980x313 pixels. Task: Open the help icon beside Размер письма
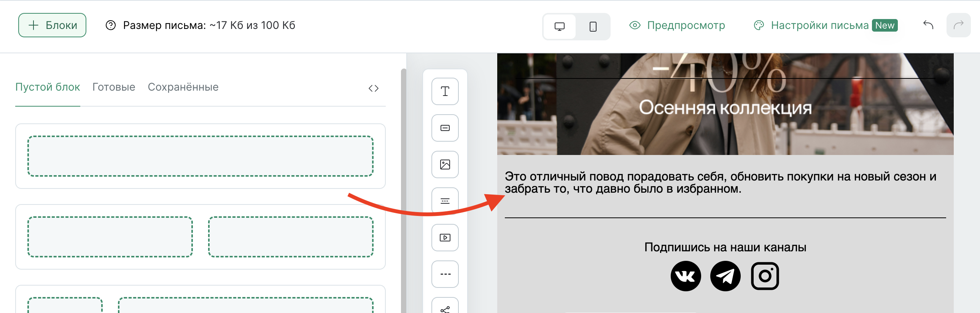110,25
